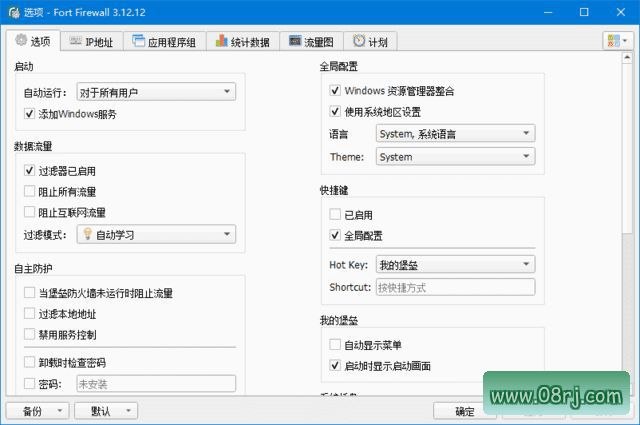Viewport: 640px width, 425px height.
Task: Click the scrollbar up arrow
Action: pyautogui.click(x=627, y=58)
